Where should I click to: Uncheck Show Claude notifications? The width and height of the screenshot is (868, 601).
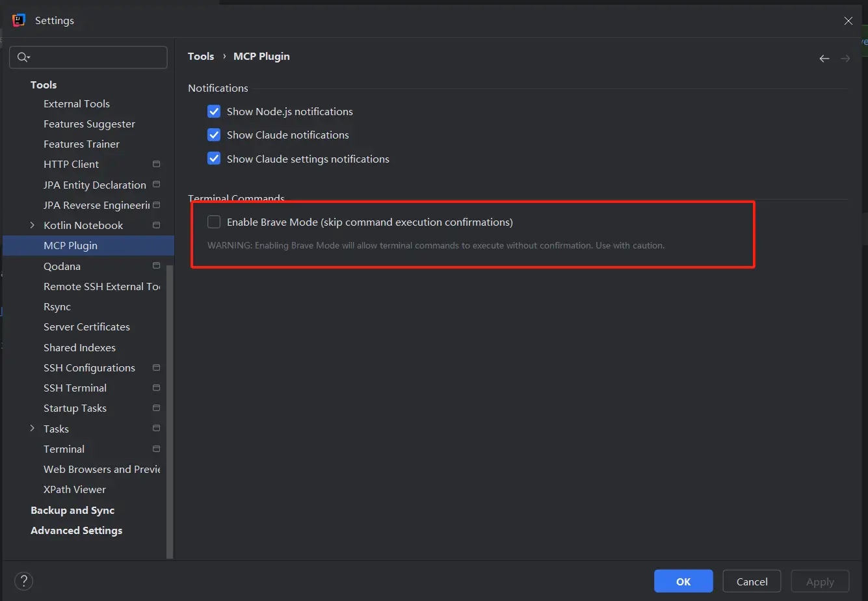click(214, 135)
